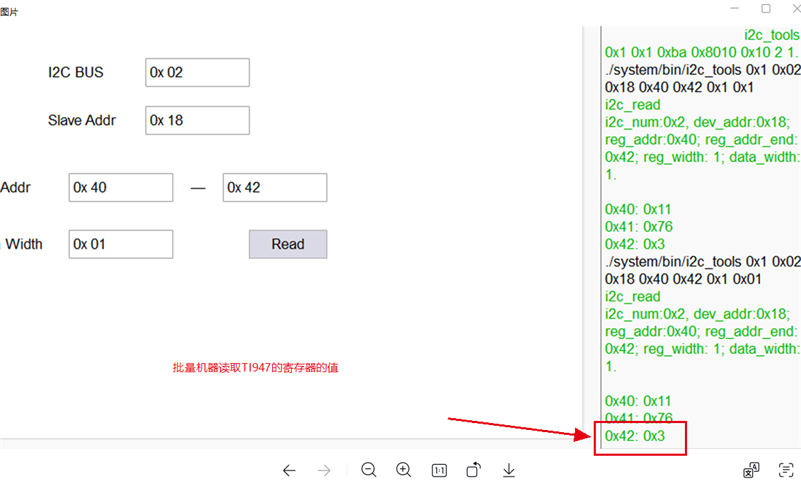This screenshot has width=801, height=480.
Task: Click the green i2c_tools header text
Action: (x=771, y=35)
